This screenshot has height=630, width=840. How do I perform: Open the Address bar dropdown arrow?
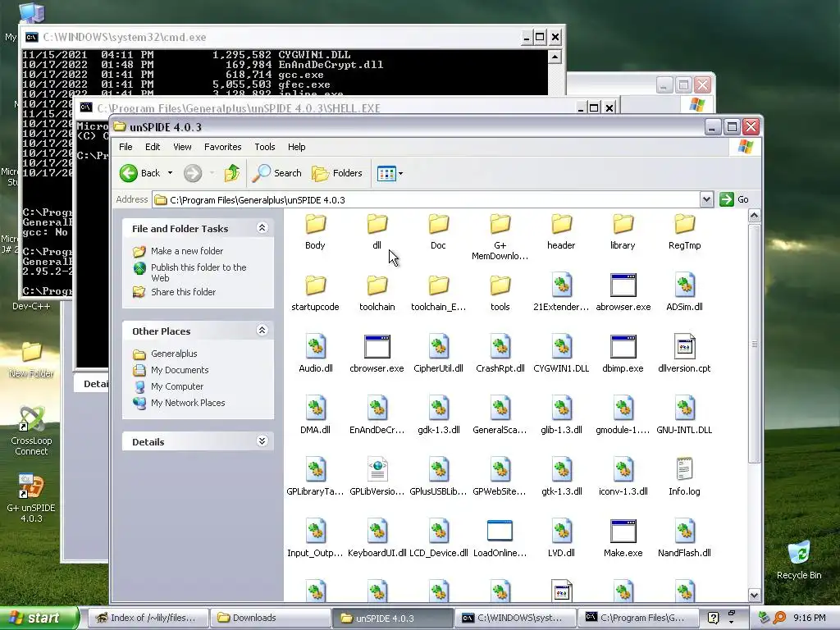706,200
